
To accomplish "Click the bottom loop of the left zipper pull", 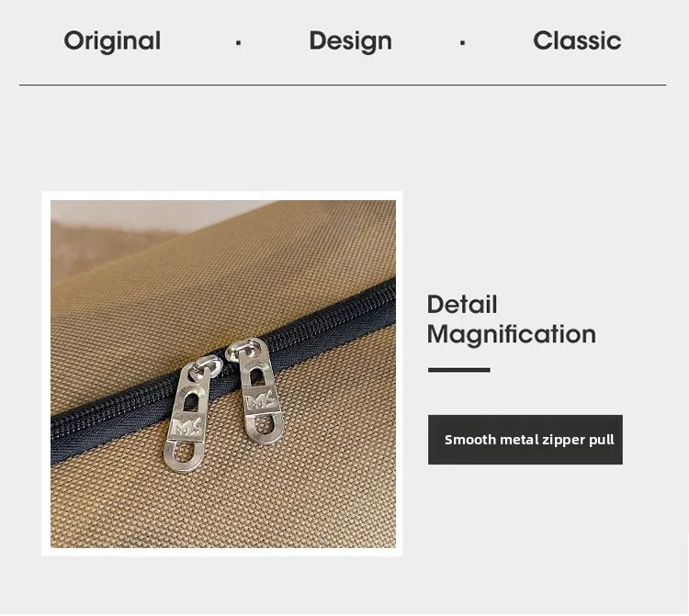I will (183, 454).
